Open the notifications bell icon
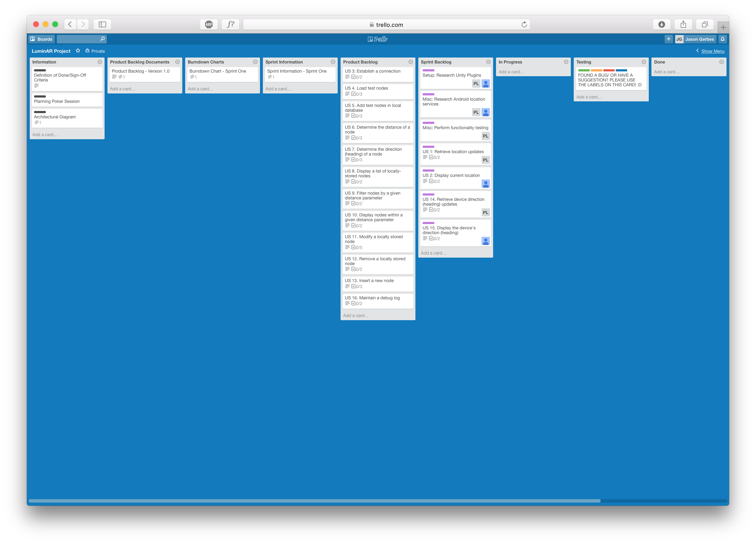Image resolution: width=756 pixels, height=544 pixels. coord(722,39)
